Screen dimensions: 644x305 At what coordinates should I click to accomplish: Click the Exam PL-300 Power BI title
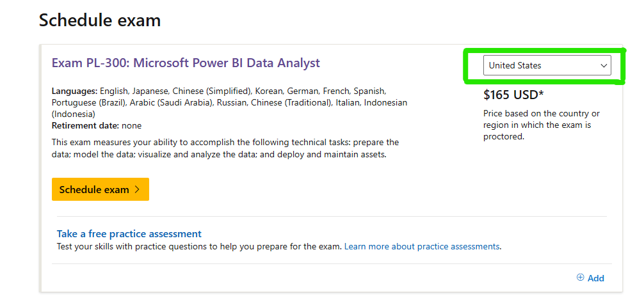pyautogui.click(x=186, y=63)
